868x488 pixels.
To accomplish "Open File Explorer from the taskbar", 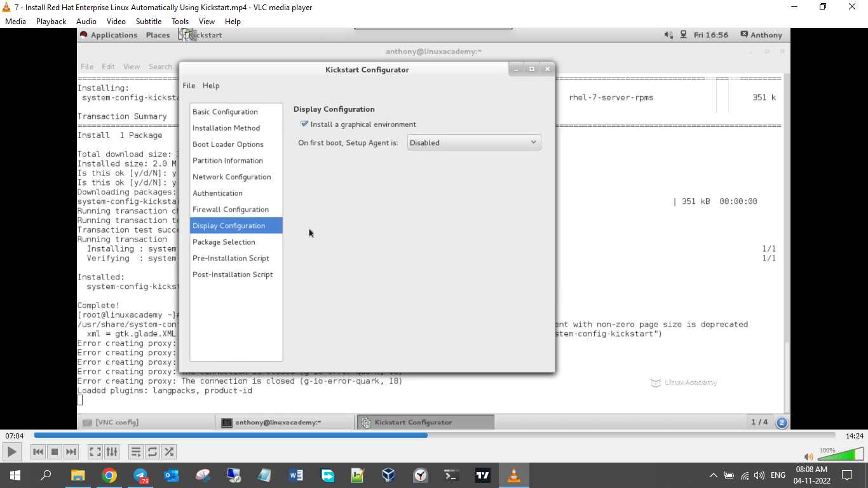I will pos(78,475).
